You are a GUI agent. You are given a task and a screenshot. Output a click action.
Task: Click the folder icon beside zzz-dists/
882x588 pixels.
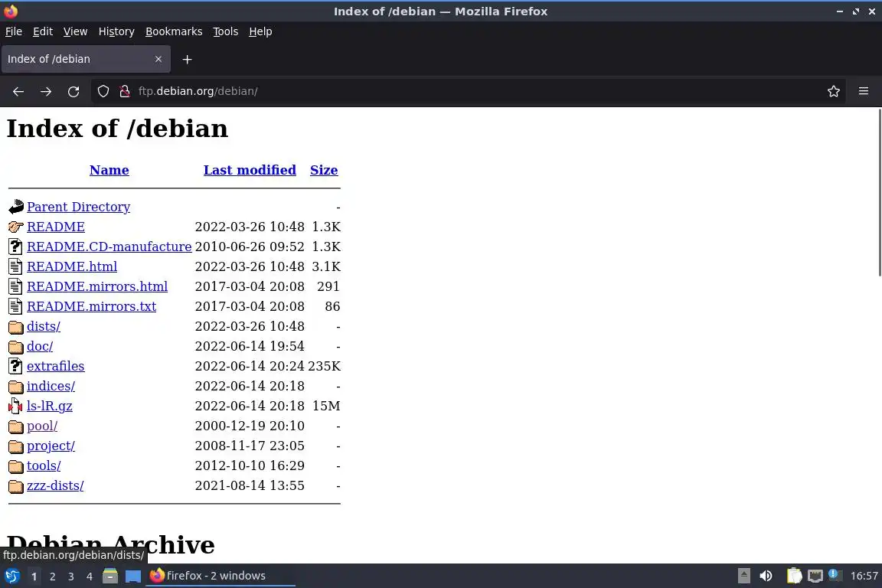coord(16,486)
